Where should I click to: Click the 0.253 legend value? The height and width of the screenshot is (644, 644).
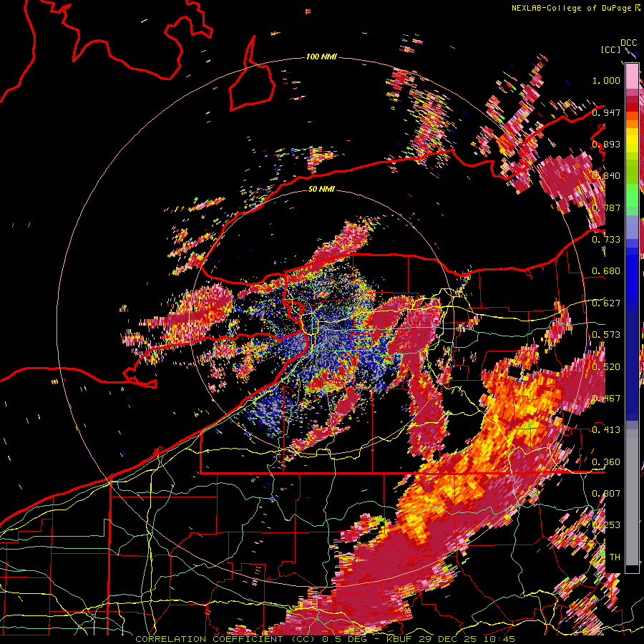click(x=606, y=525)
